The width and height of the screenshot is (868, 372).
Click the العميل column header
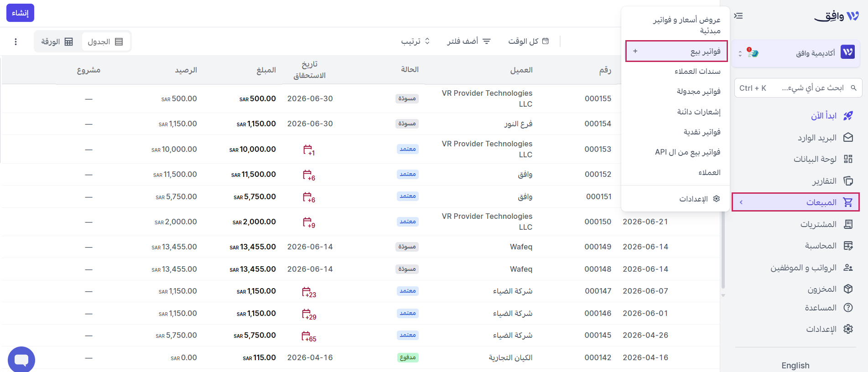point(521,70)
